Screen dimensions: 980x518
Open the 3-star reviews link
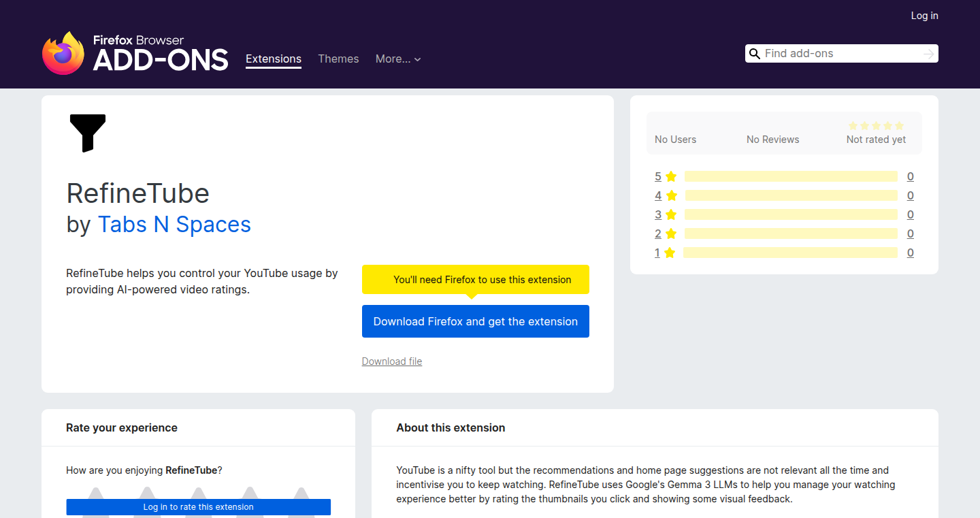click(658, 214)
